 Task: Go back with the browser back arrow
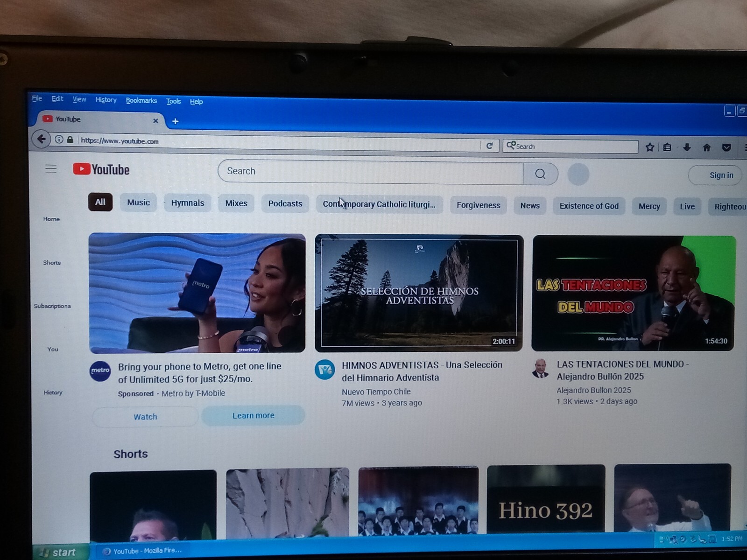[41, 139]
